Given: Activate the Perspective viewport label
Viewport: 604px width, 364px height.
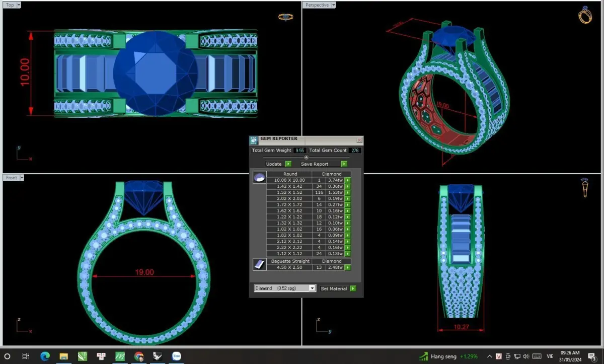Looking at the screenshot, I should tap(317, 5).
